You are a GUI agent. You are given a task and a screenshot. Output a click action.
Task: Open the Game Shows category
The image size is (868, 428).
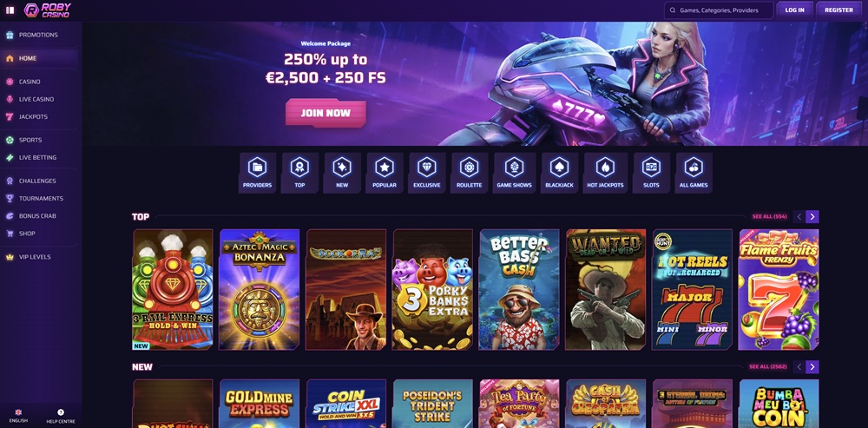coord(514,173)
